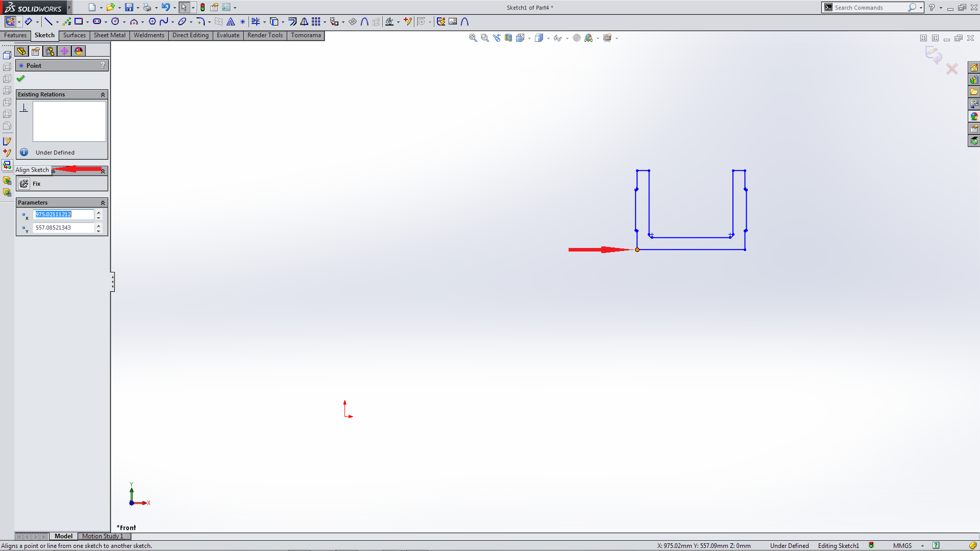Click the Rebuild traffic light icon

203,7
